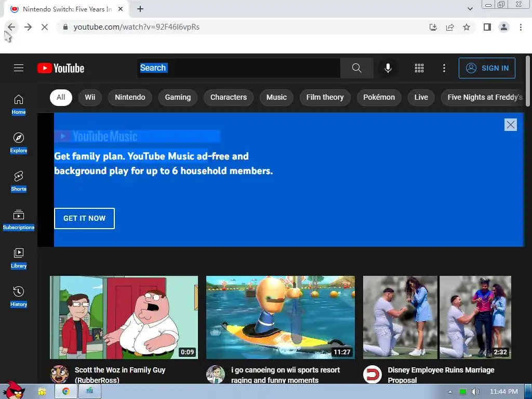
Task: Click the SIGN IN button
Action: (x=487, y=68)
